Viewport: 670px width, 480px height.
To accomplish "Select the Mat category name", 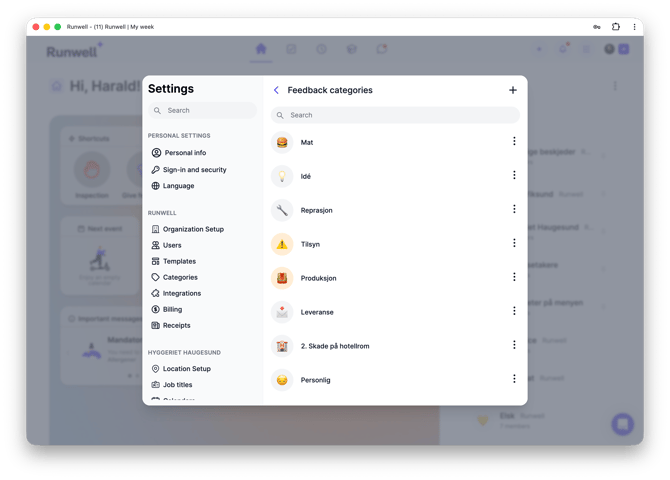I will click(x=307, y=142).
